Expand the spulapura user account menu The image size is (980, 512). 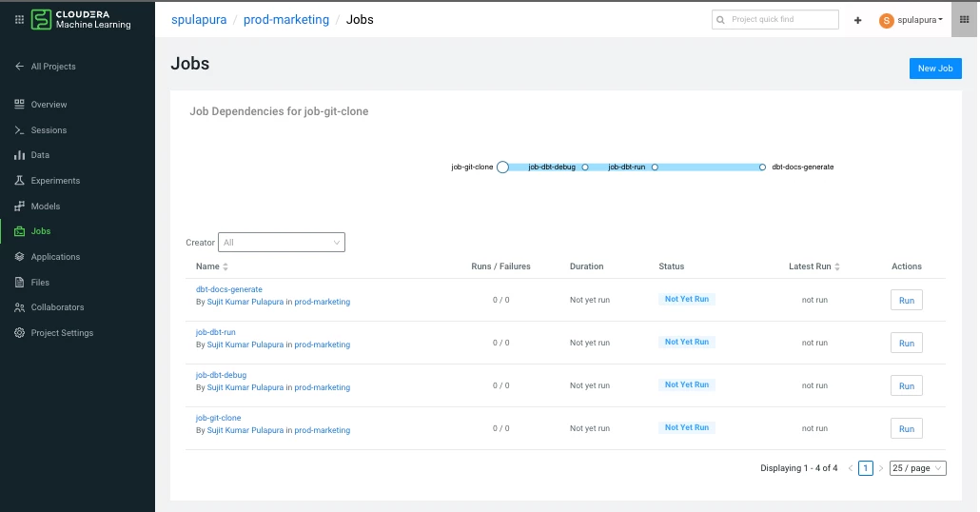point(911,20)
